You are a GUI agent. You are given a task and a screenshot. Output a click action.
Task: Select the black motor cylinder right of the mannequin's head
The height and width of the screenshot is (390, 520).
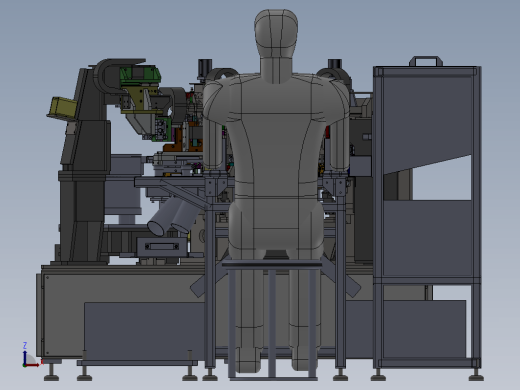pos(335,65)
